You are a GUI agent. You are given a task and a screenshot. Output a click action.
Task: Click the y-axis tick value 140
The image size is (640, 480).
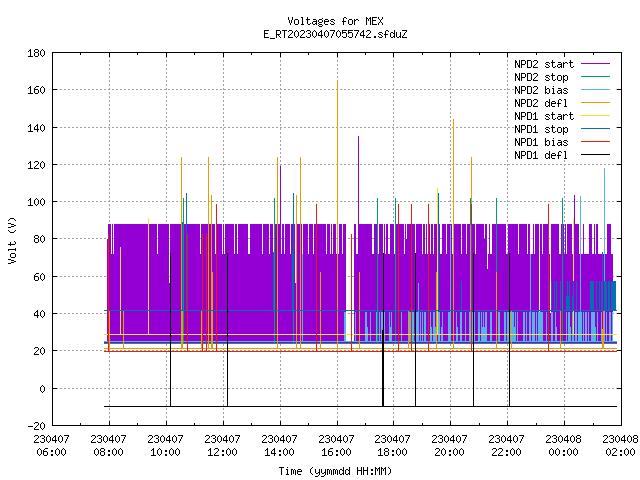[x=36, y=128]
